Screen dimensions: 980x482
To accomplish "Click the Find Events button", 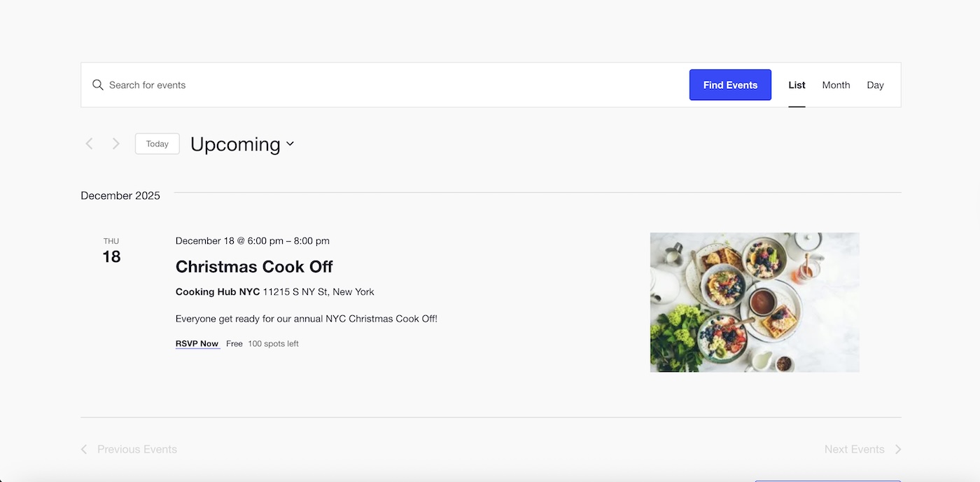I will click(x=730, y=85).
